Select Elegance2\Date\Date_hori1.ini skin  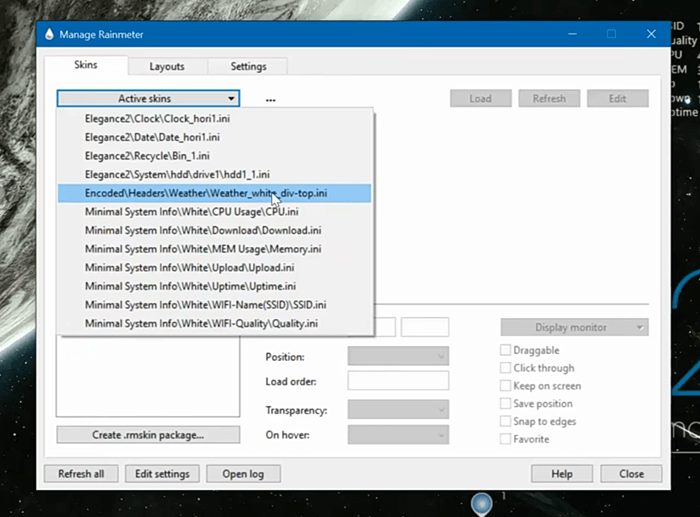[215, 138]
